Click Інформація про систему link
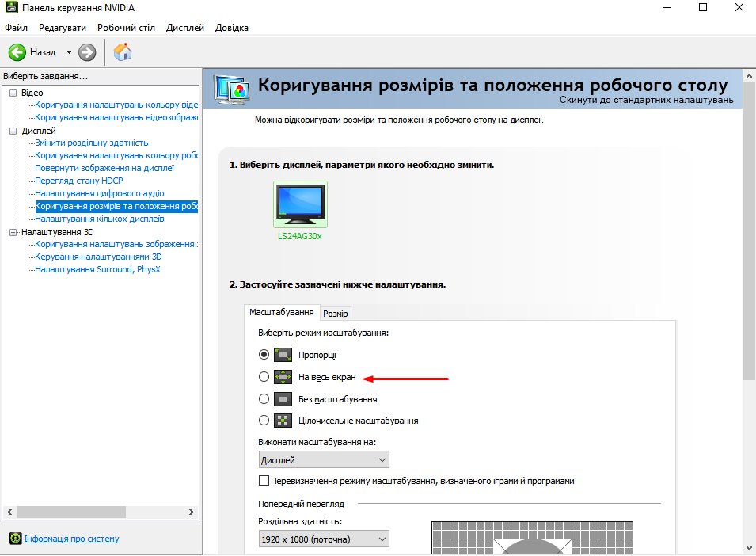 [71, 539]
